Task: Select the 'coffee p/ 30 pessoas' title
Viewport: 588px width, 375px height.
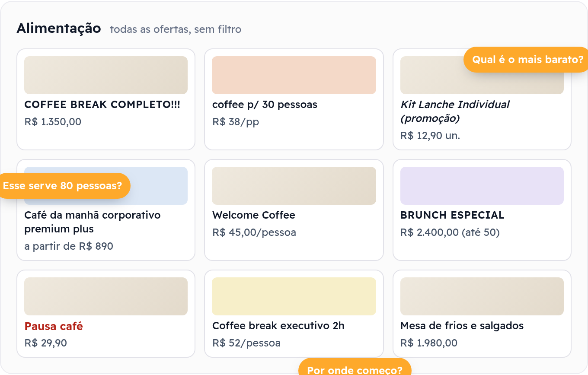Action: tap(265, 105)
